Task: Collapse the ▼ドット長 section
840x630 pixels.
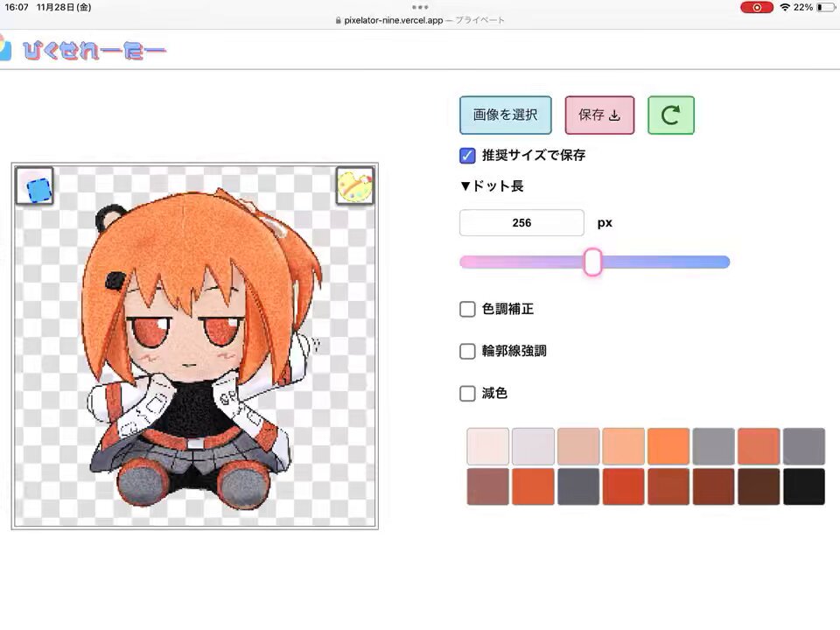Action: [492, 185]
